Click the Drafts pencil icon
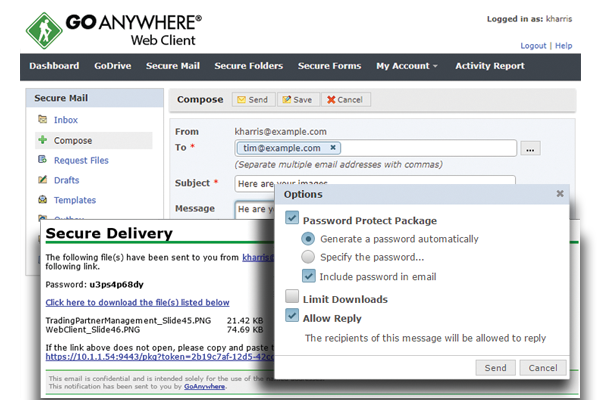This screenshot has width=600, height=400. [42, 179]
